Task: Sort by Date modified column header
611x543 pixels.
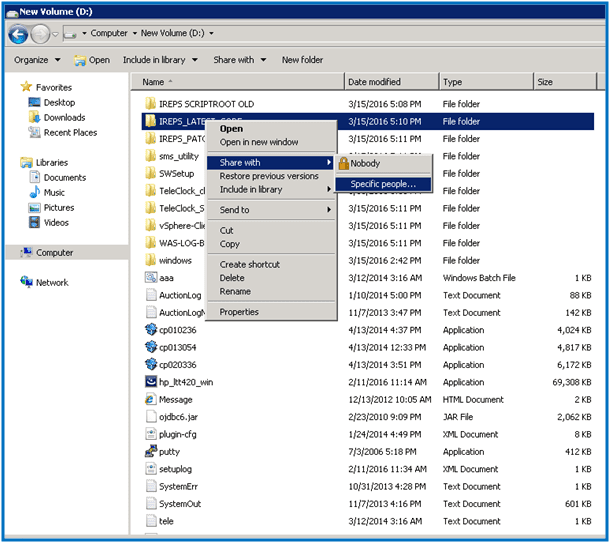Action: point(392,82)
